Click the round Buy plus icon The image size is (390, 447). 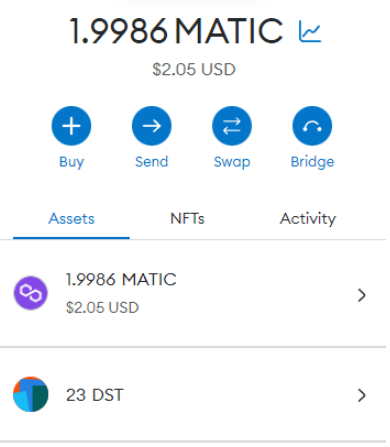click(x=71, y=126)
